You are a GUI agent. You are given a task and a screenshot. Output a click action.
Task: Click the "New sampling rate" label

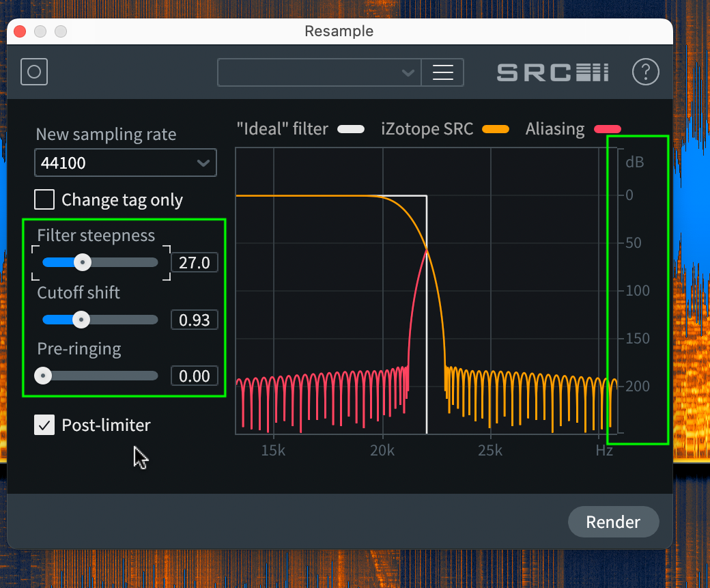tap(106, 135)
